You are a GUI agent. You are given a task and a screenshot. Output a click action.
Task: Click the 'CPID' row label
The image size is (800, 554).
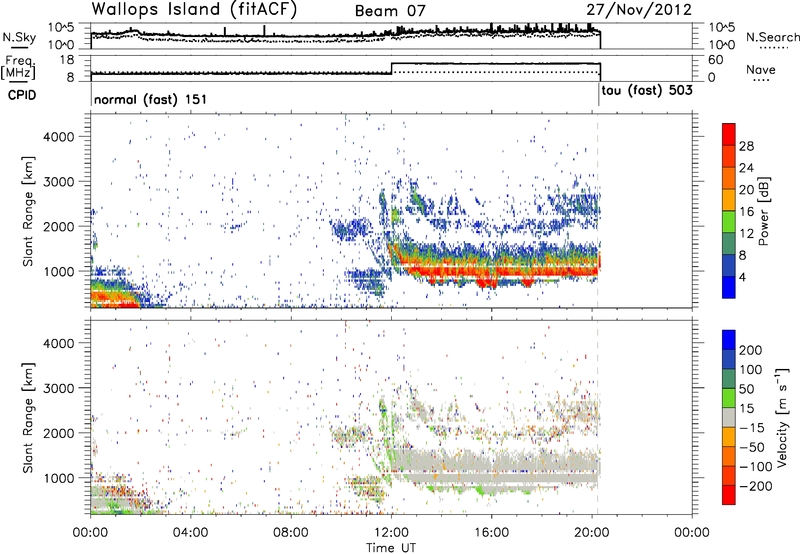[22, 95]
